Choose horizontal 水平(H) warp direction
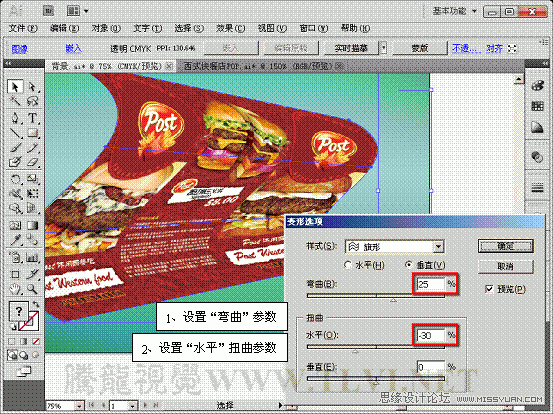The image size is (553, 414). pos(348,265)
